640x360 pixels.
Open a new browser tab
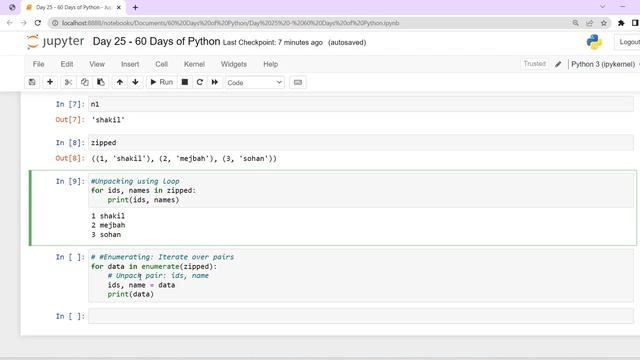coord(135,7)
